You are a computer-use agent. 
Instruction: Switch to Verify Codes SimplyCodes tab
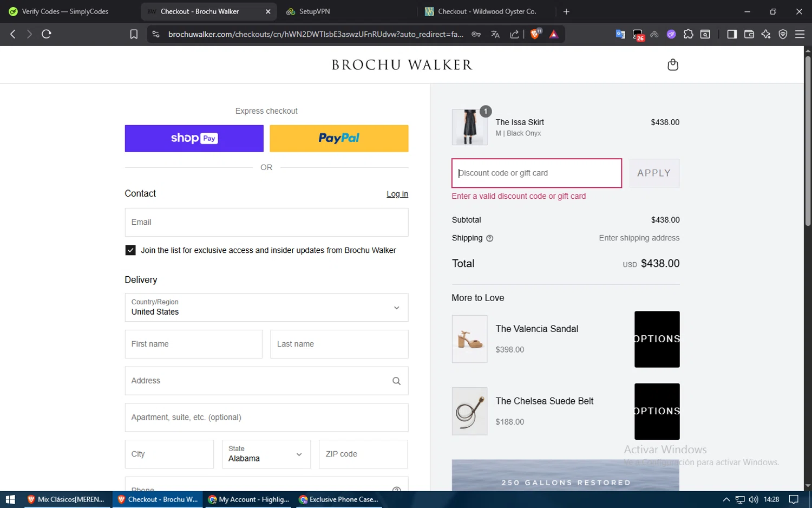pyautogui.click(x=65, y=11)
